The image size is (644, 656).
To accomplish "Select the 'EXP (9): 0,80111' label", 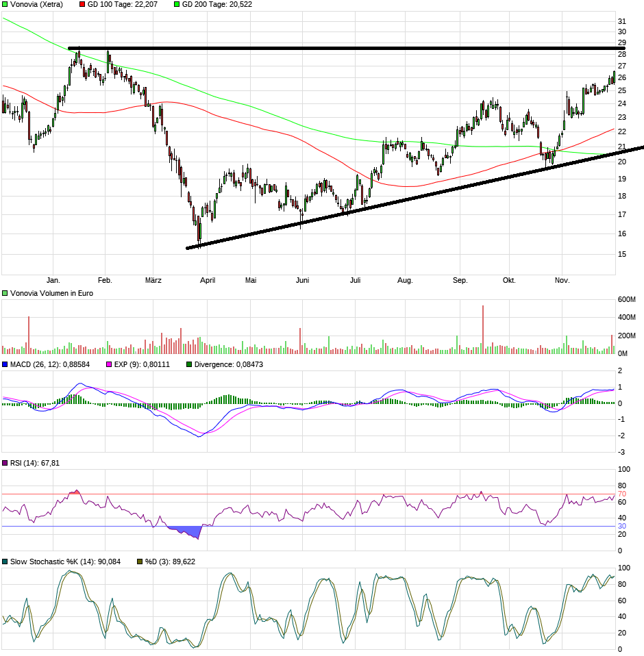I will 143,364.
